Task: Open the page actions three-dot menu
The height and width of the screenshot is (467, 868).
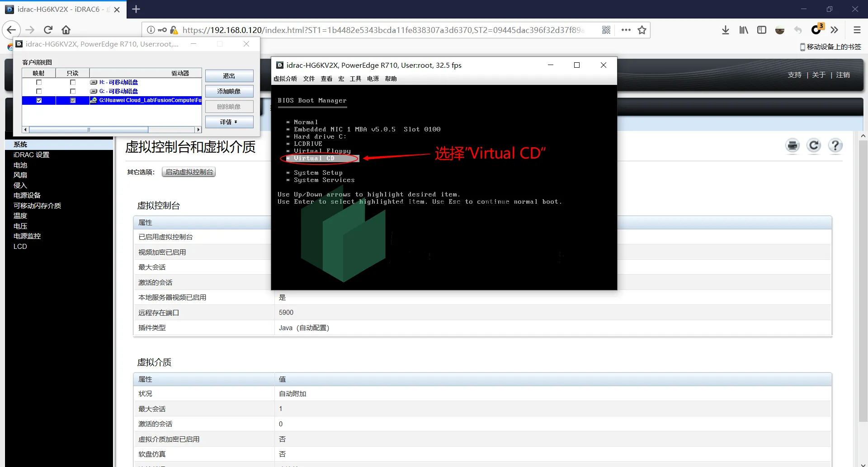Action: [626, 30]
